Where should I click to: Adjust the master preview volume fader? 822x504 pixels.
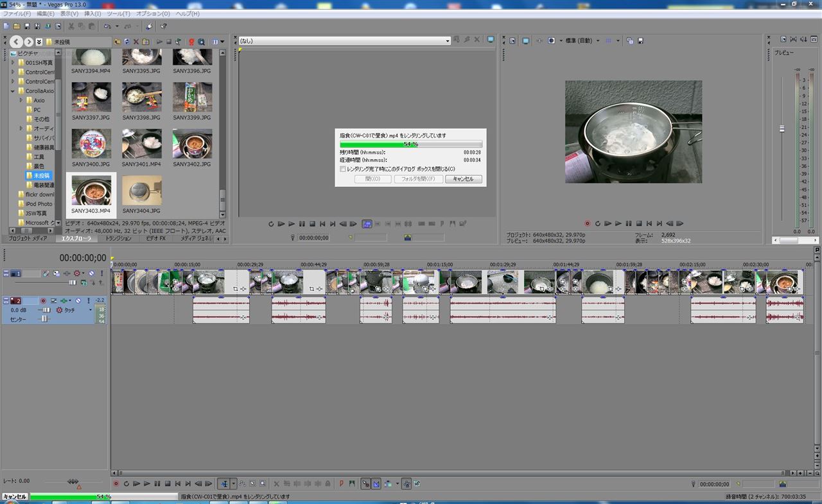click(x=782, y=128)
